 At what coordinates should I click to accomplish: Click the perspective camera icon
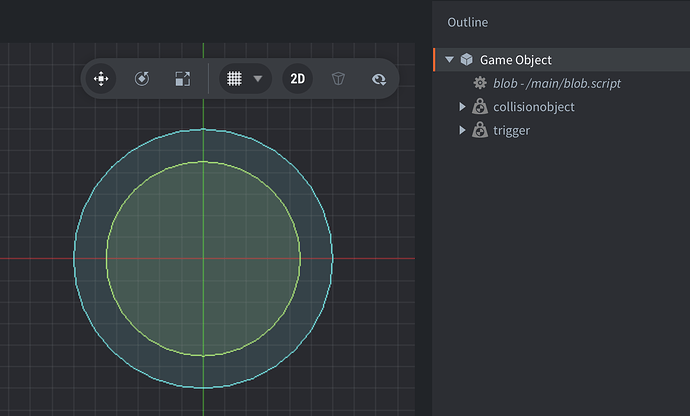coord(338,78)
